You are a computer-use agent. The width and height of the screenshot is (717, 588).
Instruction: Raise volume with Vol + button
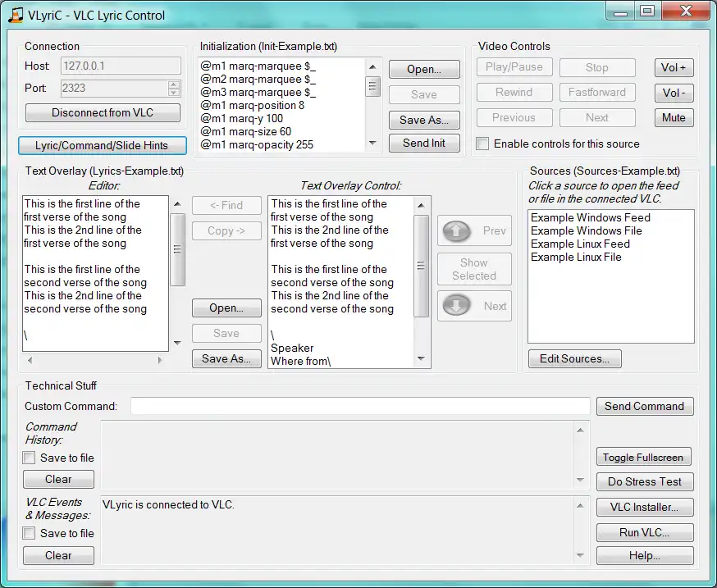674,68
